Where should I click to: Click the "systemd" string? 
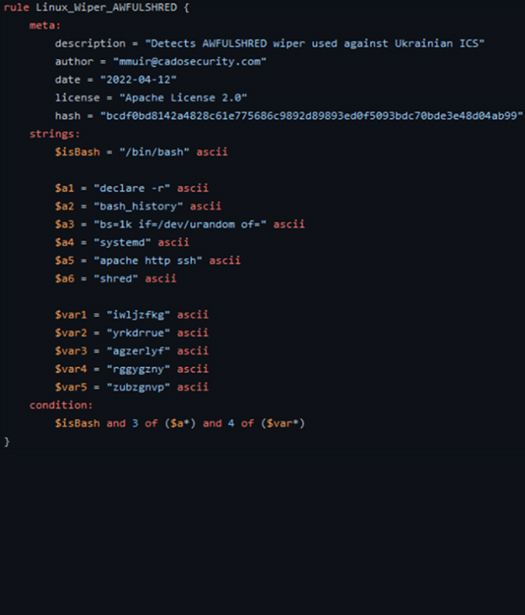tap(122, 242)
